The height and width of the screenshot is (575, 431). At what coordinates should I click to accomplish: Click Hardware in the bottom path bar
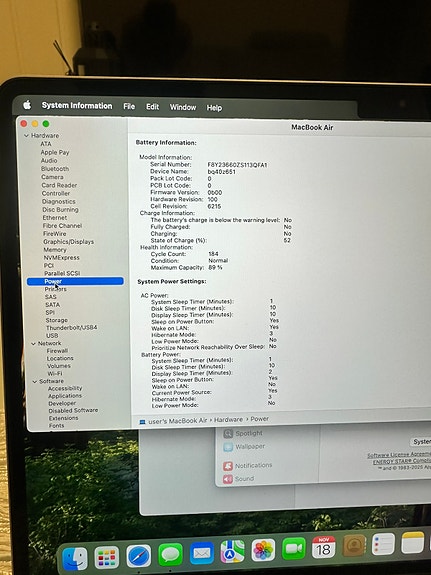point(229,420)
